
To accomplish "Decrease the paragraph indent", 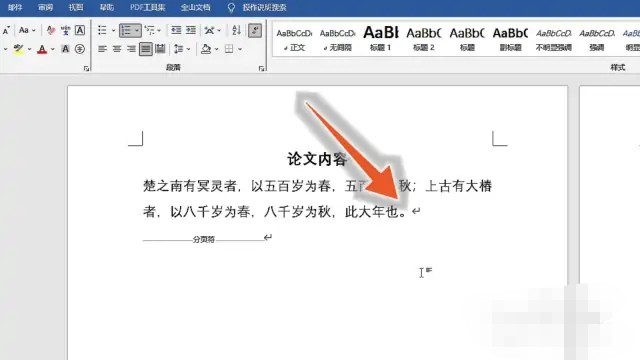I will [176, 30].
